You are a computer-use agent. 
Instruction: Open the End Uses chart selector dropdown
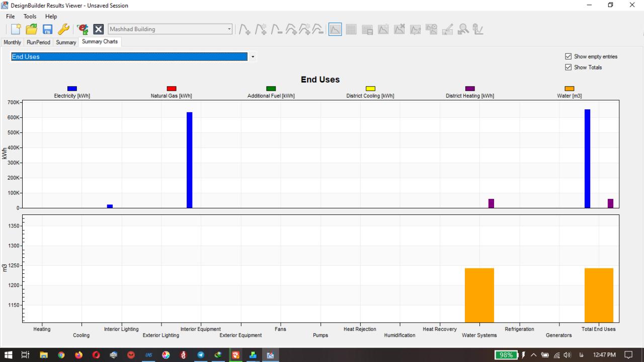253,57
